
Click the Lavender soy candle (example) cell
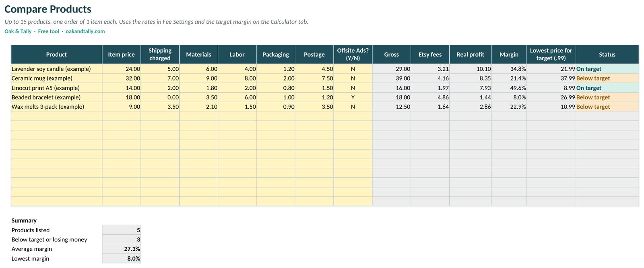pyautogui.click(x=56, y=69)
